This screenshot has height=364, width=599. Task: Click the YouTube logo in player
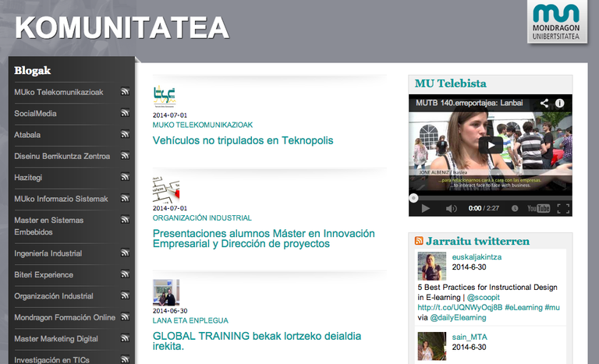(x=538, y=208)
